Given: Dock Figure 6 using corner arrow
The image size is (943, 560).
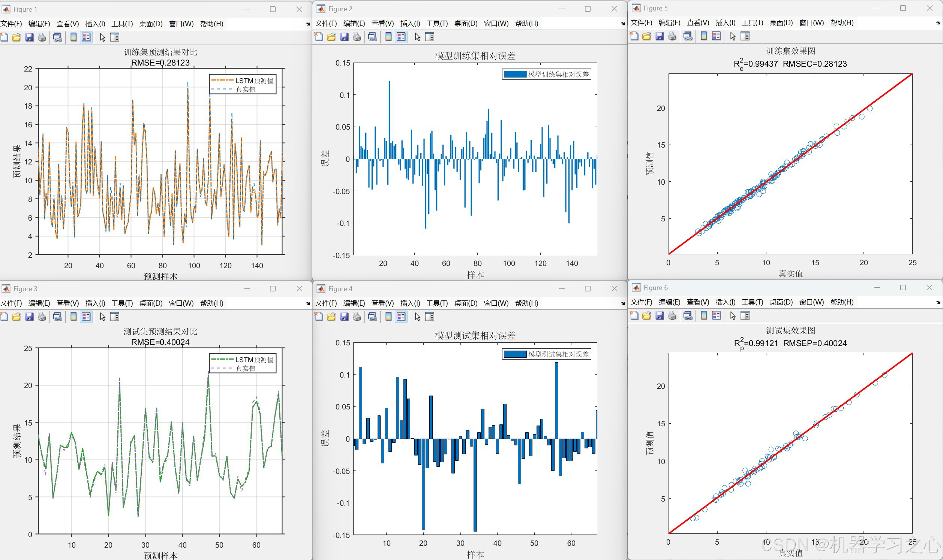Looking at the screenshot, I should 939,302.
